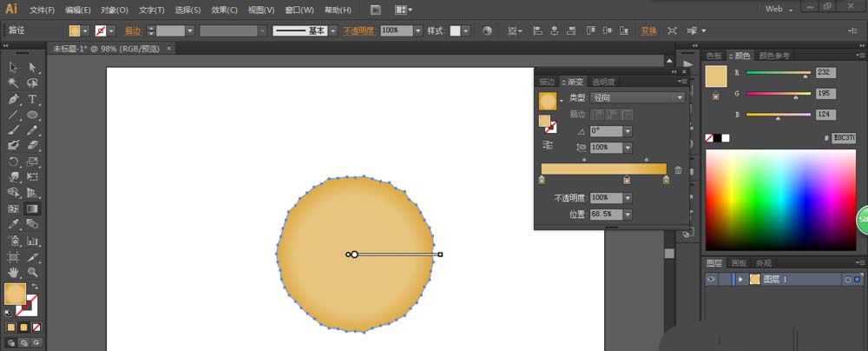Click the reverse gradient icon

548,145
